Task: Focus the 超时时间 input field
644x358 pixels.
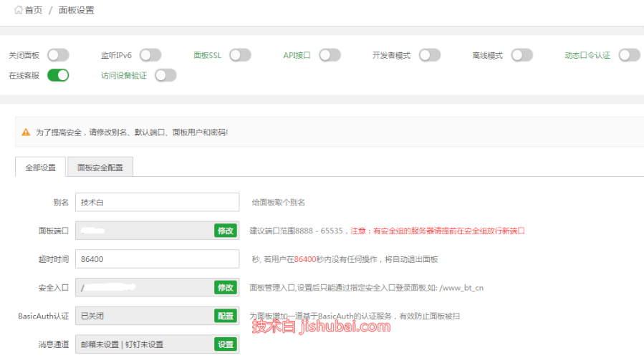Action: [x=158, y=259]
